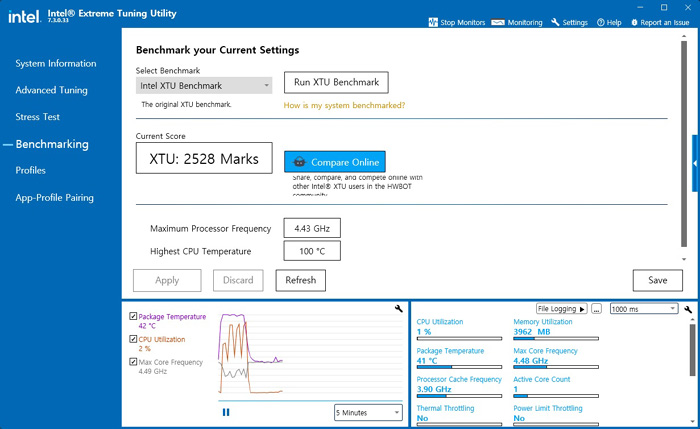Screen dimensions: 700x429
Task: Toggle CPU Utilization graph checkbox
Action: [x=133, y=339]
